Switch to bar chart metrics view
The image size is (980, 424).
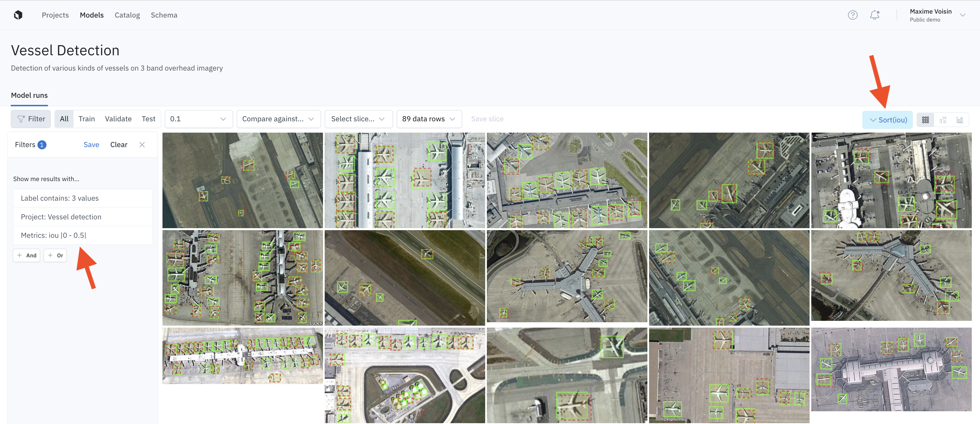(960, 120)
